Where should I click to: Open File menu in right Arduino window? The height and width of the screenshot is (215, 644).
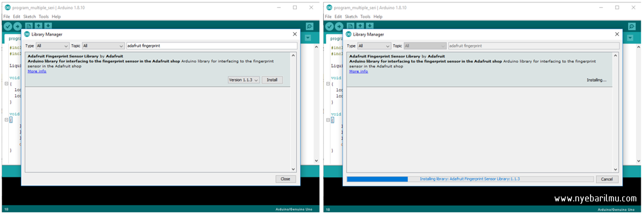pos(329,17)
